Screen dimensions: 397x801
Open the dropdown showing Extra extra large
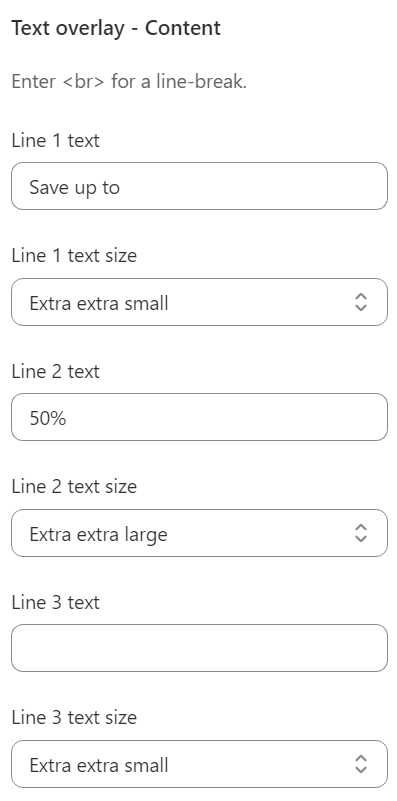(199, 533)
